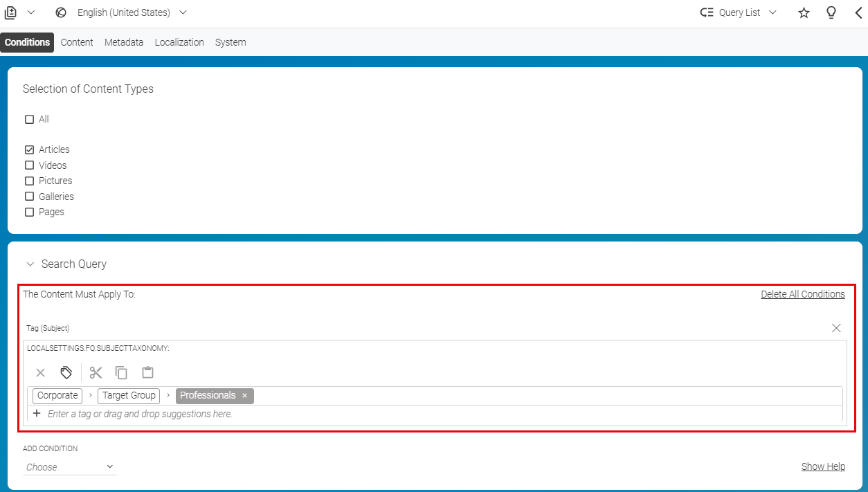Click the Show Help link
This screenshot has width=868, height=492.
(823, 466)
